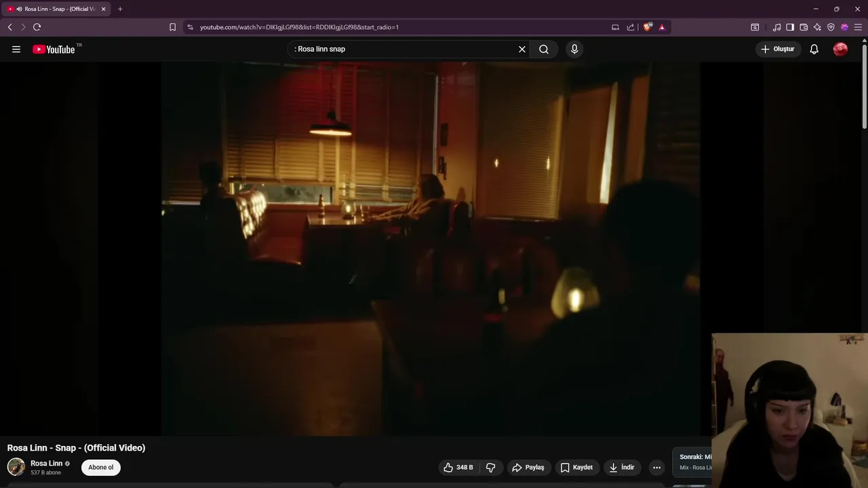Open more actions three-dot menu
The width and height of the screenshot is (868, 488).
click(656, 468)
